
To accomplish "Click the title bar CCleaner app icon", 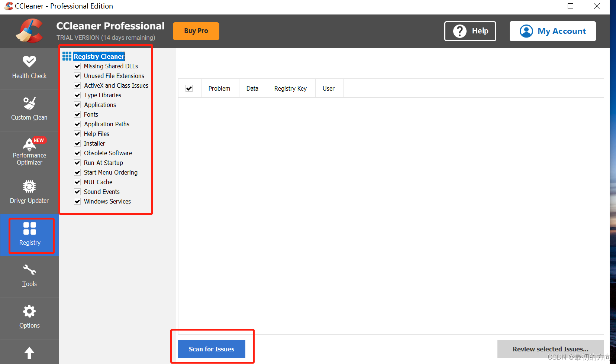I will coord(9,6).
